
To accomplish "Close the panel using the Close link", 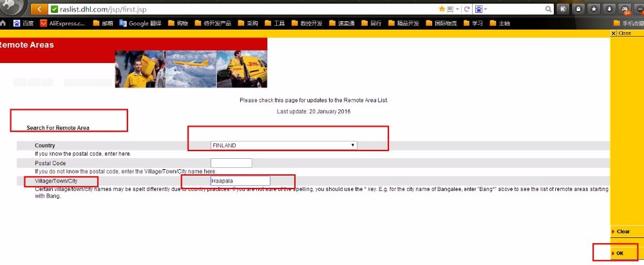I will (624, 33).
